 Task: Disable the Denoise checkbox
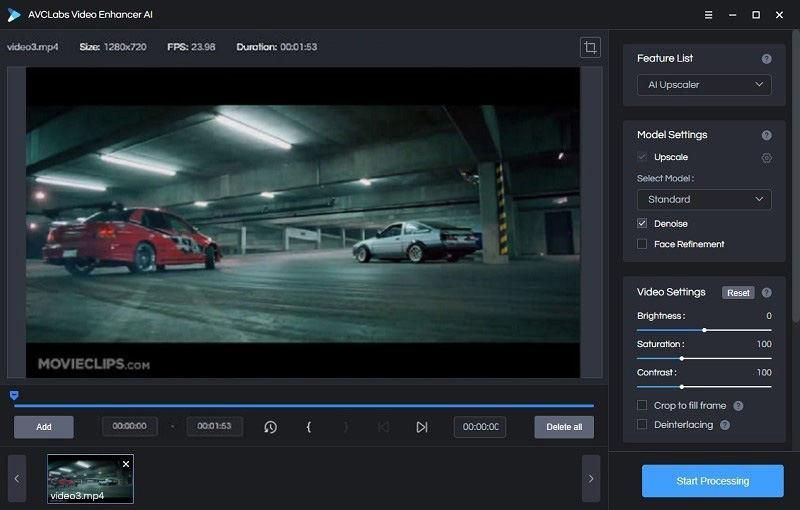[x=642, y=223]
